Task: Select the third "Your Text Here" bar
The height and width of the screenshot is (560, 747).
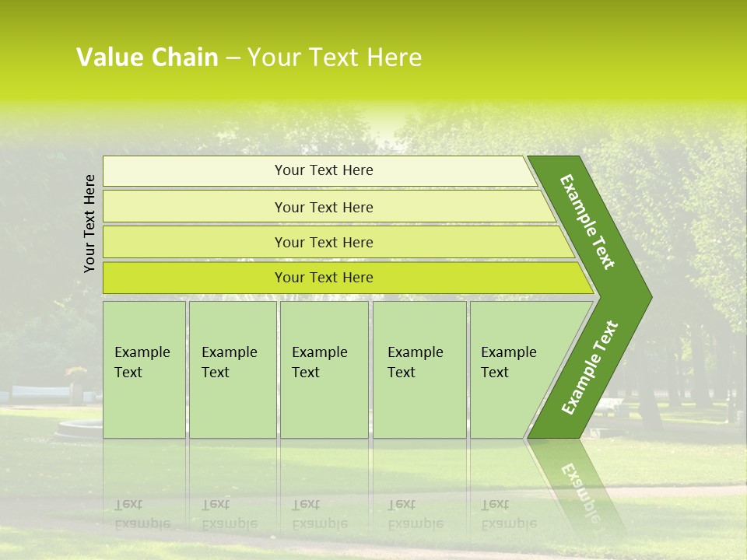Action: click(324, 242)
